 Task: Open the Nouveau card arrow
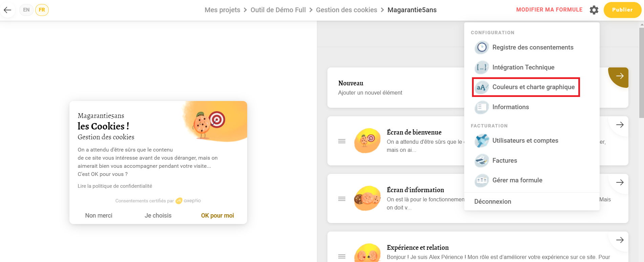point(620,76)
